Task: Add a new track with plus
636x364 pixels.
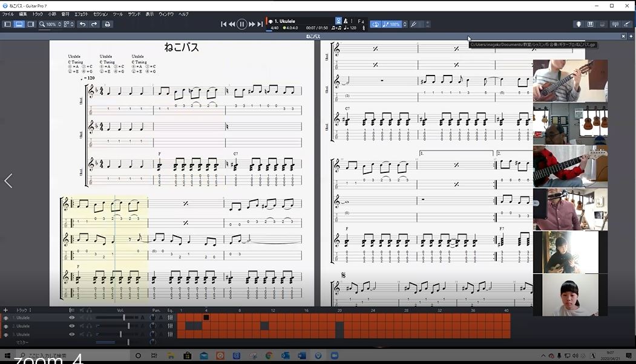Action: pyautogui.click(x=5, y=310)
